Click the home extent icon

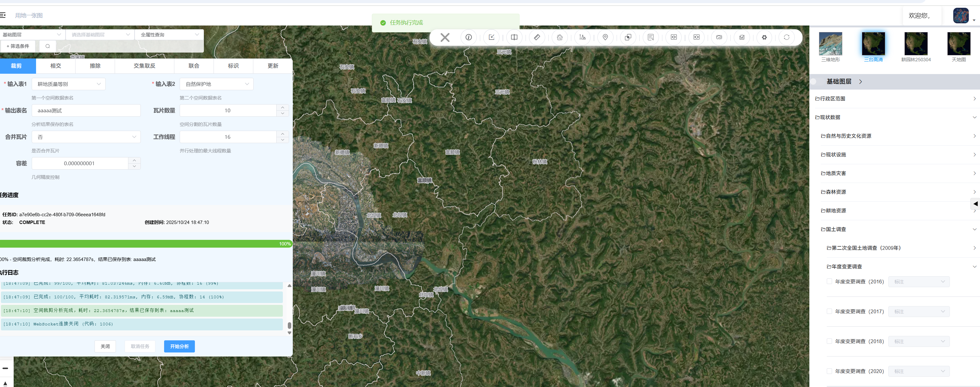(x=559, y=37)
